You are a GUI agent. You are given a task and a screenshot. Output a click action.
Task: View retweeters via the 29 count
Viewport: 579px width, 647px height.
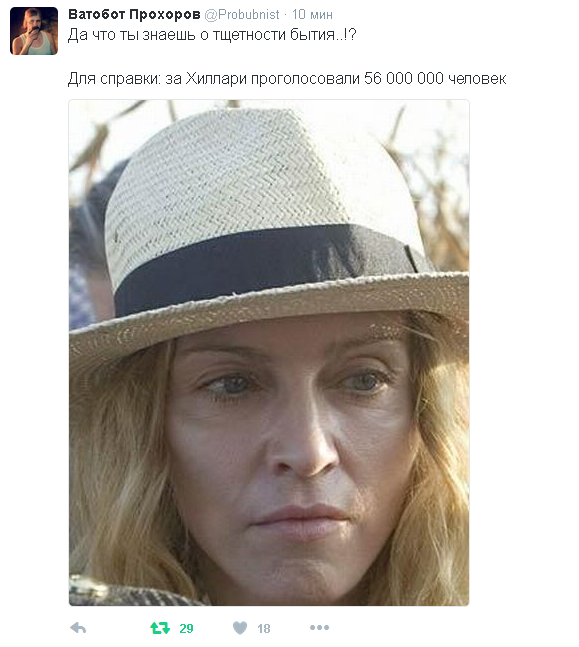click(x=186, y=628)
